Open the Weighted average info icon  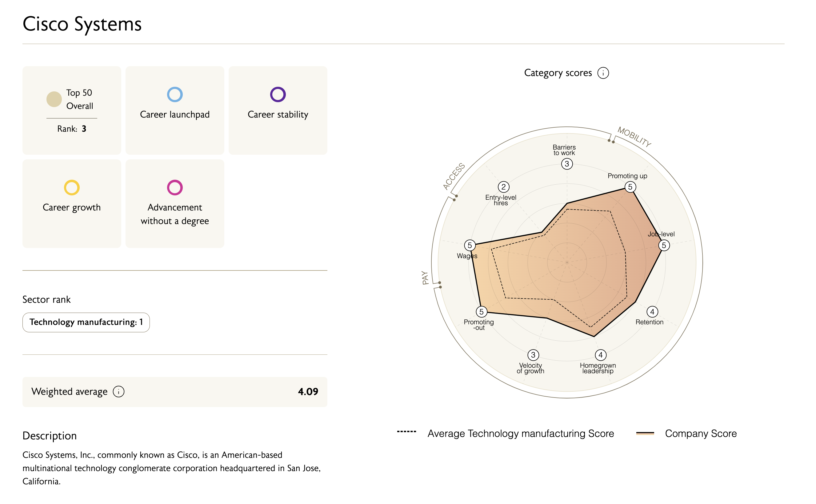pyautogui.click(x=119, y=391)
